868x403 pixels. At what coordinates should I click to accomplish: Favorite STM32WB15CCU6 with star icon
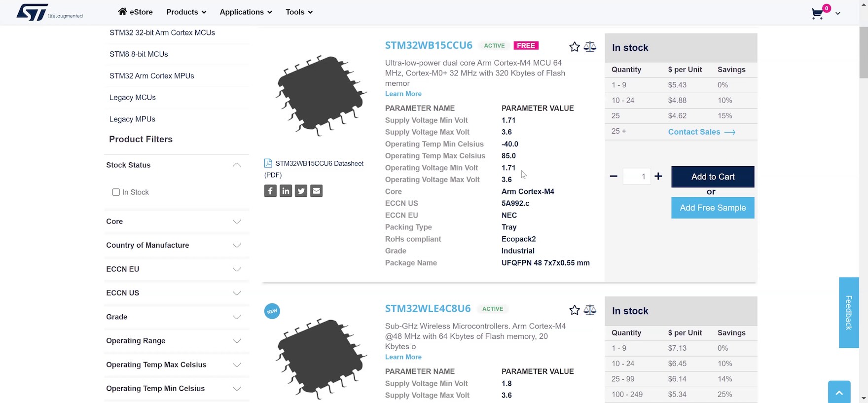[x=574, y=47]
